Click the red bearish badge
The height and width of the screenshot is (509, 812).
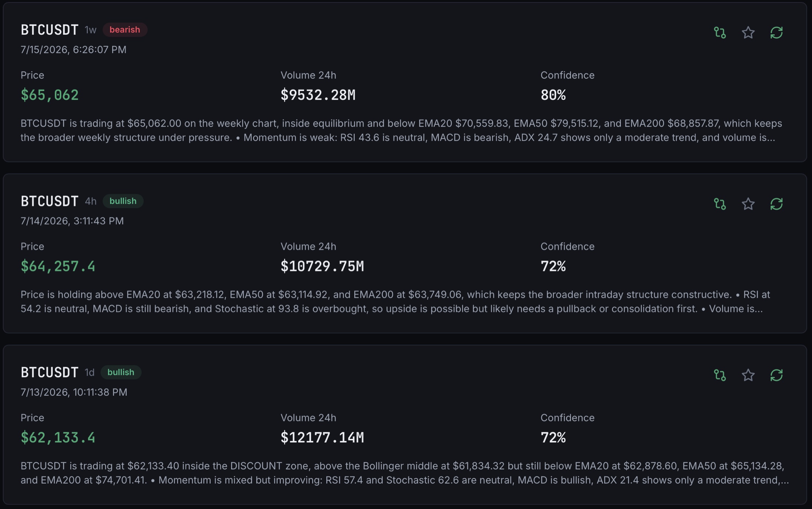tap(125, 30)
